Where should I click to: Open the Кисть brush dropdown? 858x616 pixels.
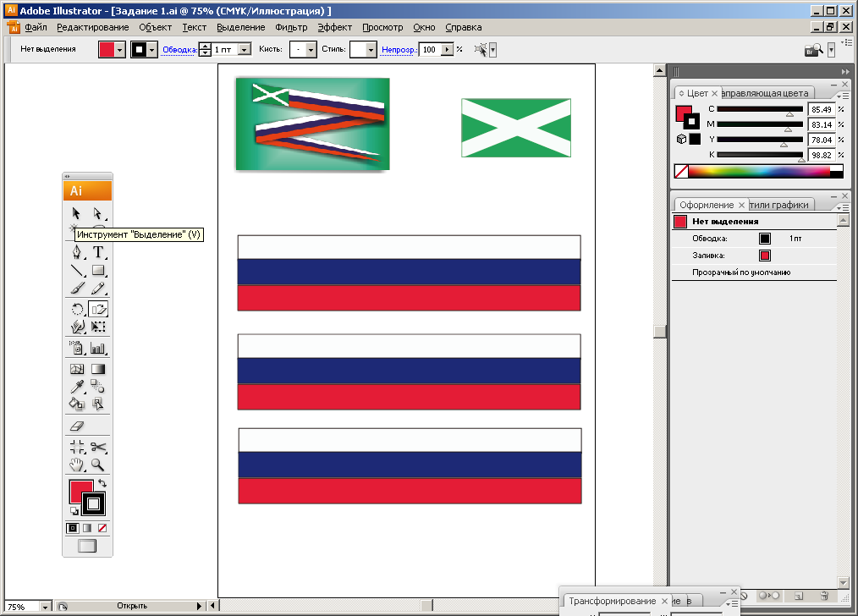(x=311, y=50)
